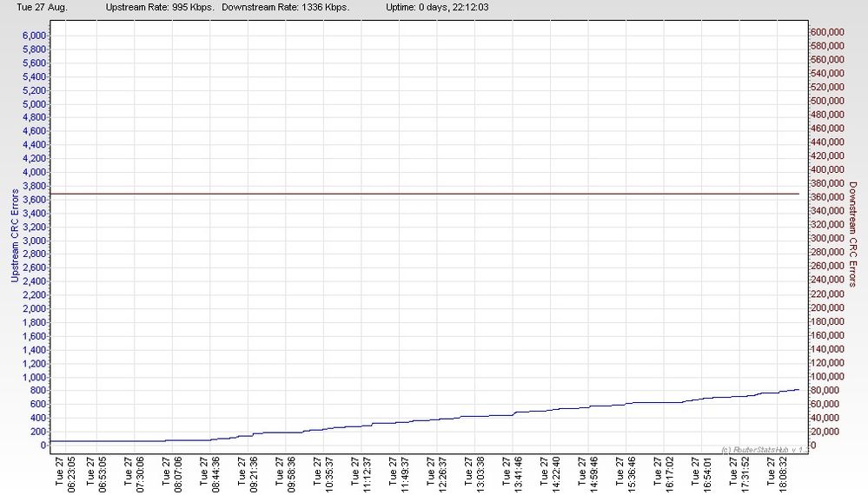This screenshot has width=868, height=495.
Task: Click the 14:22:40 time label
Action: tap(555, 474)
